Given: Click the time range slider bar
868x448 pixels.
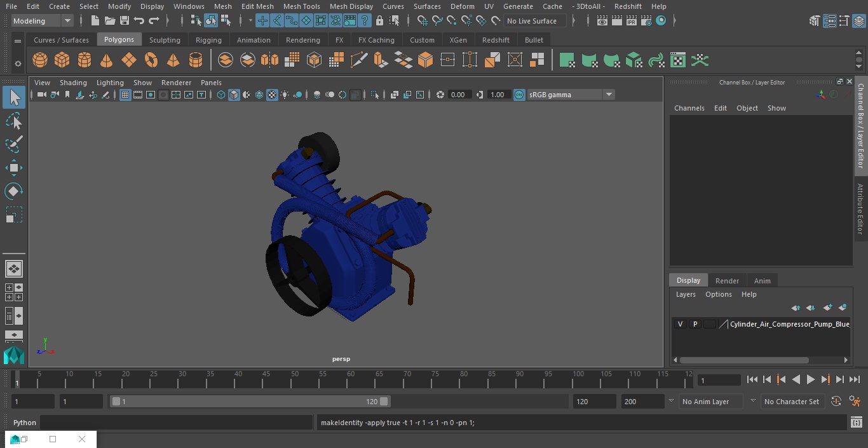Looking at the screenshot, I should (x=250, y=402).
